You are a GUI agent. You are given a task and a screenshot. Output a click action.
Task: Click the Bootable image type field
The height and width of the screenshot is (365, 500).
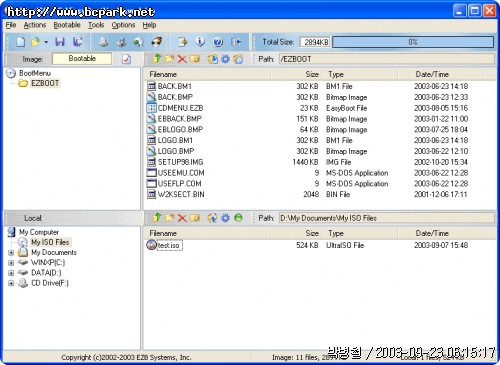[x=82, y=59]
